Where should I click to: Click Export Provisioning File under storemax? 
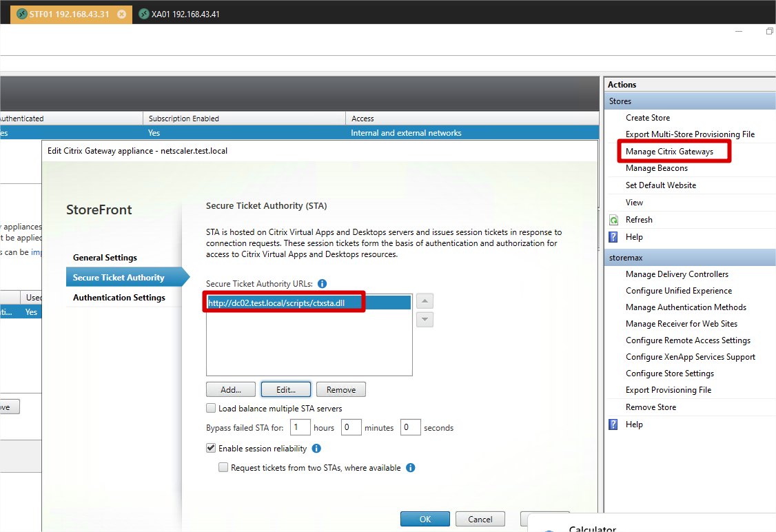668,390
